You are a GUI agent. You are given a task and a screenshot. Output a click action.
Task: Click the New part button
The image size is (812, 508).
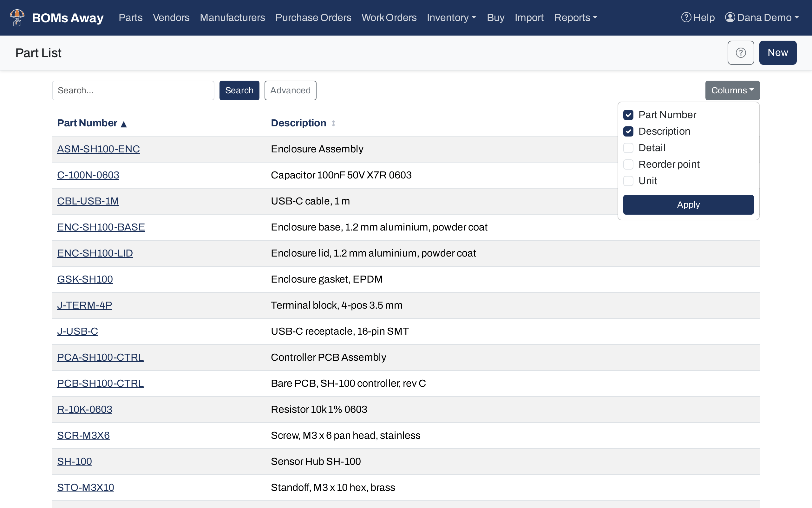click(x=777, y=53)
